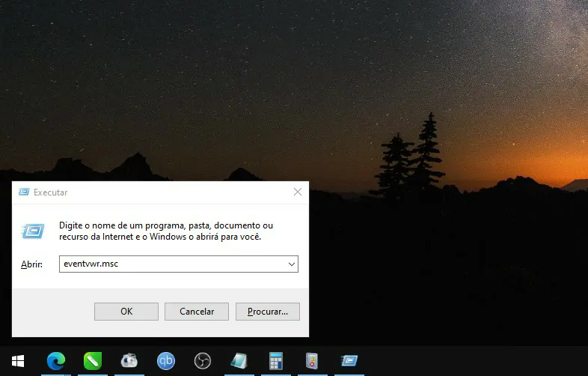588x376 pixels.
Task: Open file browser with Procurar button
Action: pyautogui.click(x=267, y=312)
